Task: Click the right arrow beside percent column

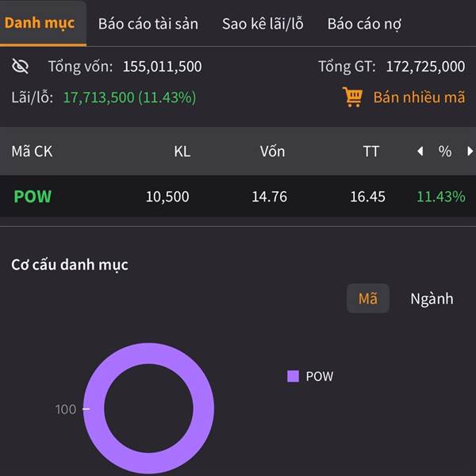Action: point(470,152)
